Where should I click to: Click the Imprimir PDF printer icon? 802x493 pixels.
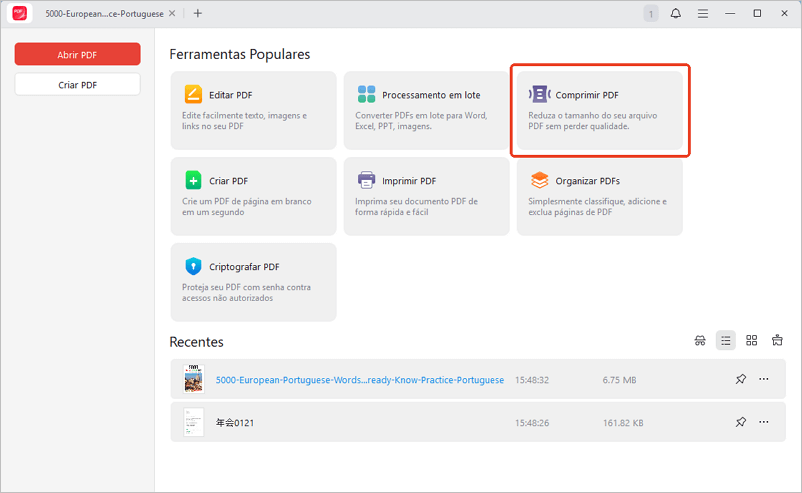366,180
